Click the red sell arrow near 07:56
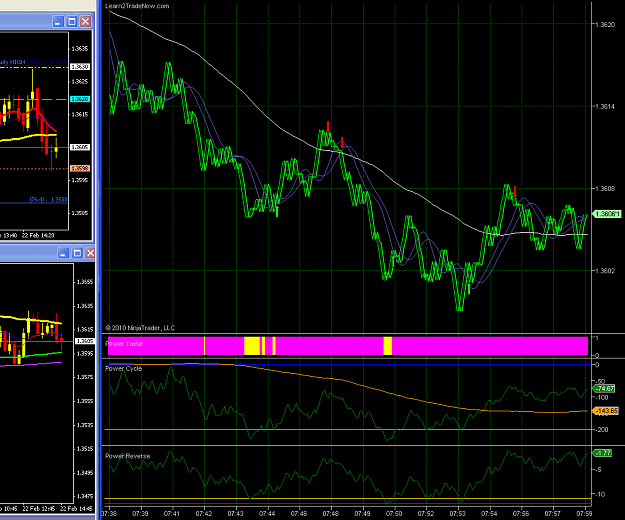 tap(515, 192)
